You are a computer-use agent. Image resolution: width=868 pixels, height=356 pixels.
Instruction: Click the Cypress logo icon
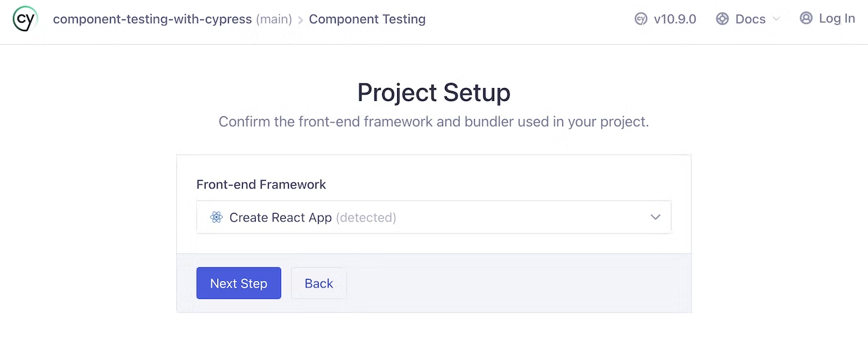(25, 19)
